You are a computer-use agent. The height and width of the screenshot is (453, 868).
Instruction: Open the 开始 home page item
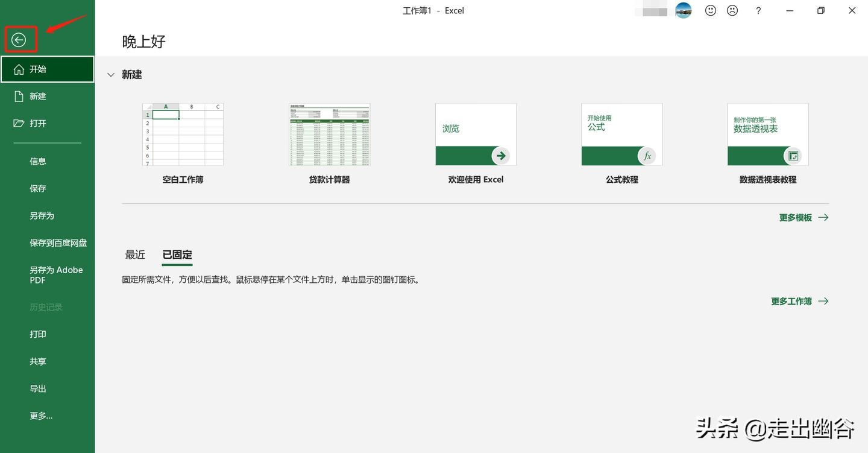[x=47, y=69]
